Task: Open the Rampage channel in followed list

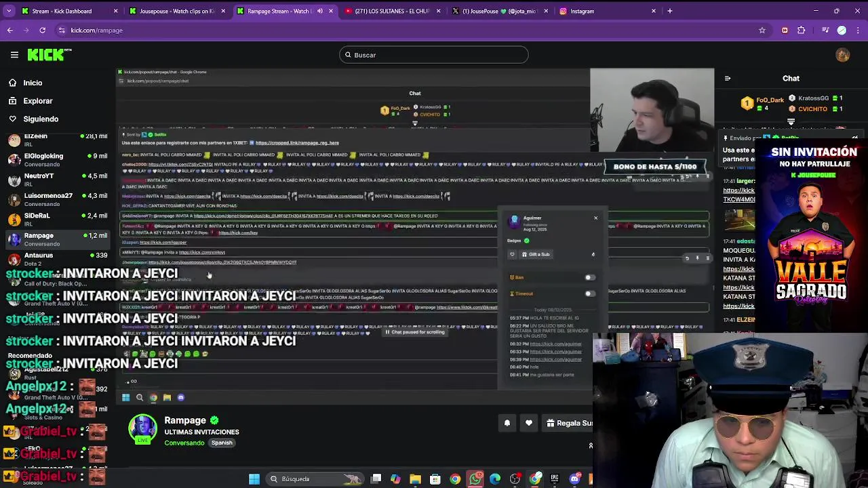Action: (58, 239)
